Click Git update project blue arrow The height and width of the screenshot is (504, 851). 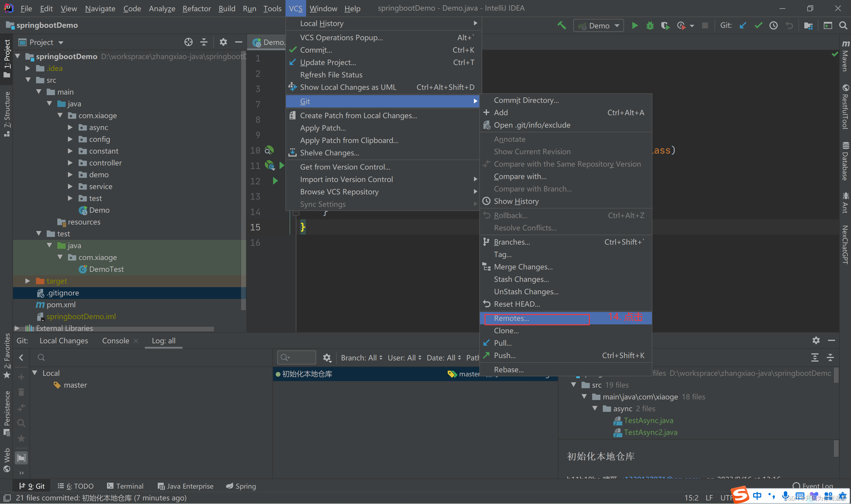743,25
